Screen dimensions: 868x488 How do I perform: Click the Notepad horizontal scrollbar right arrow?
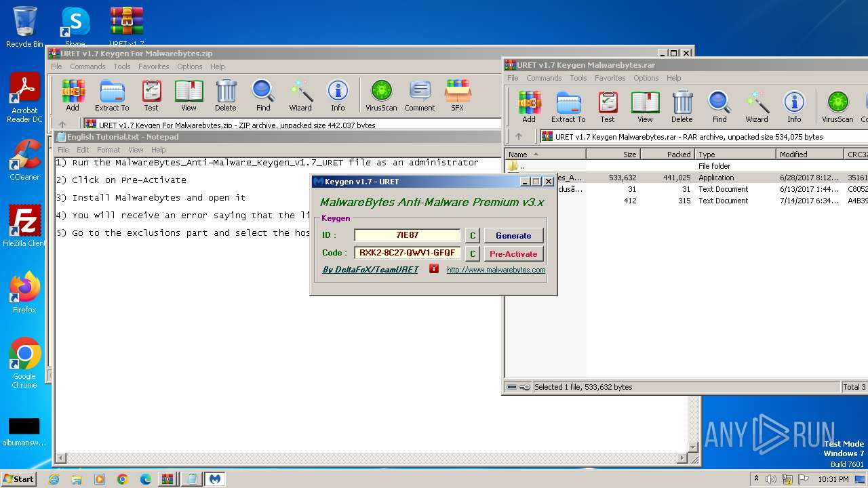(682, 458)
